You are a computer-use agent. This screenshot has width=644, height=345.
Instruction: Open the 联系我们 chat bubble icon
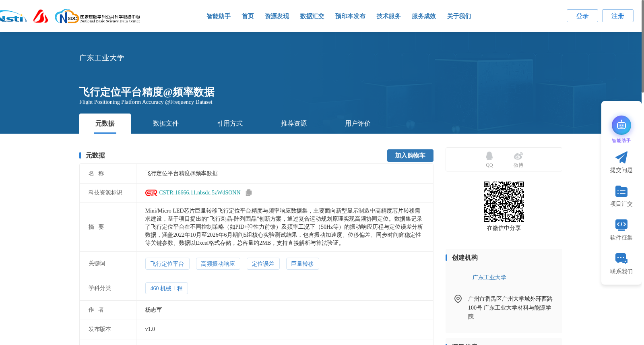tap(621, 259)
